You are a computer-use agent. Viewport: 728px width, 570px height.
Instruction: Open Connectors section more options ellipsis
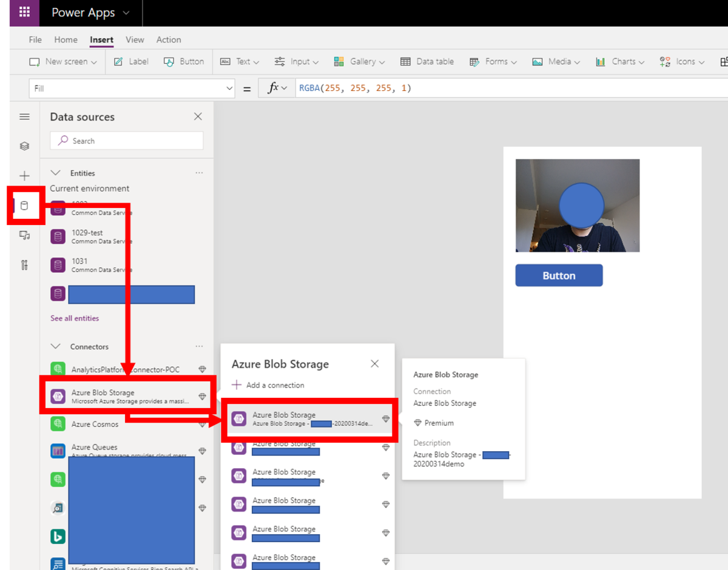click(199, 346)
